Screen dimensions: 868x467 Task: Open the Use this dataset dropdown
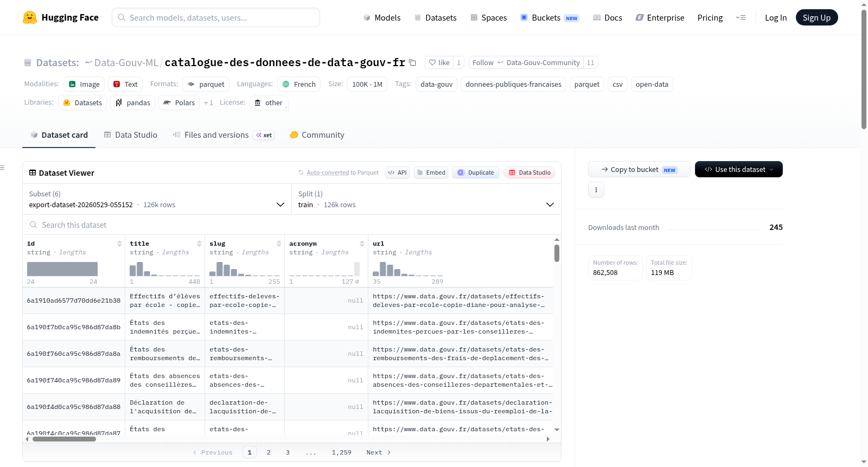pos(739,169)
